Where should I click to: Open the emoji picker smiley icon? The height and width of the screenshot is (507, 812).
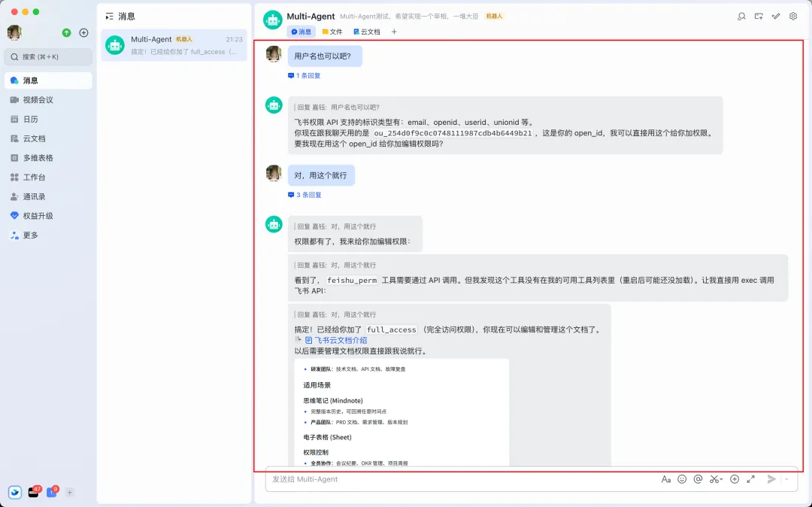pos(682,479)
